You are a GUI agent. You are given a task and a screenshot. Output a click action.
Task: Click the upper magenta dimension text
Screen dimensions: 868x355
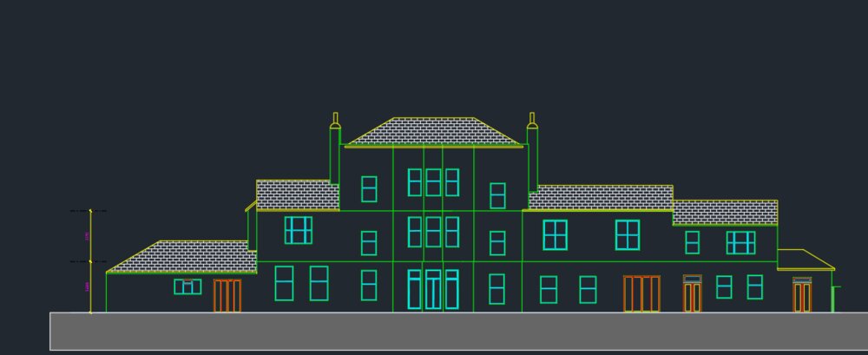[x=87, y=236]
